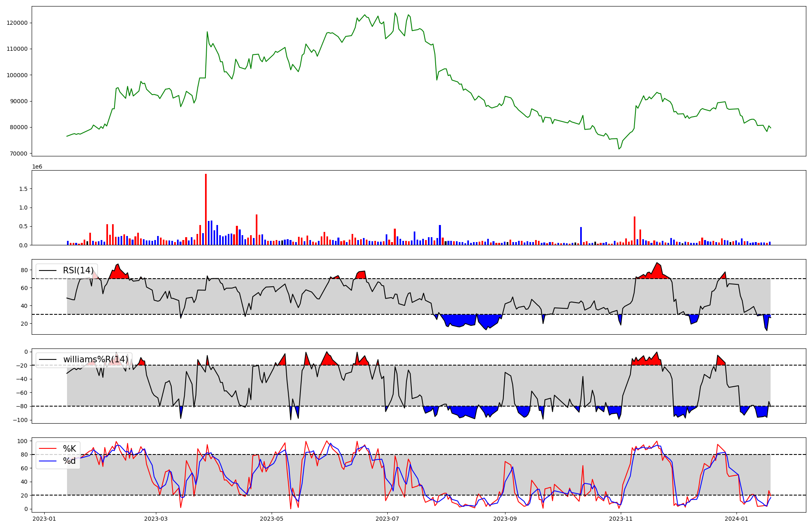Click the 120000 price axis tick label
This screenshot has height=528, width=812.
pos(17,23)
